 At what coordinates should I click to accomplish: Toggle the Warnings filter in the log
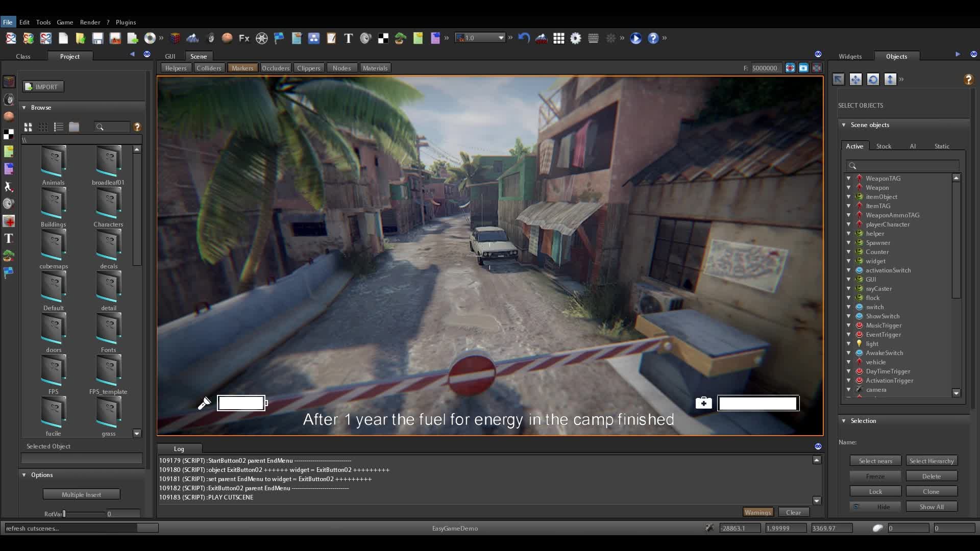[x=757, y=512]
